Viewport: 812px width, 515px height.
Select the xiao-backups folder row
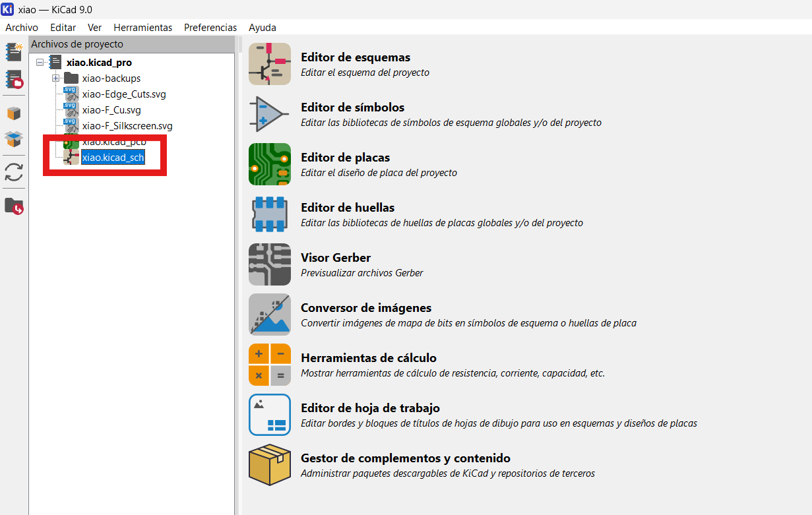(111, 78)
